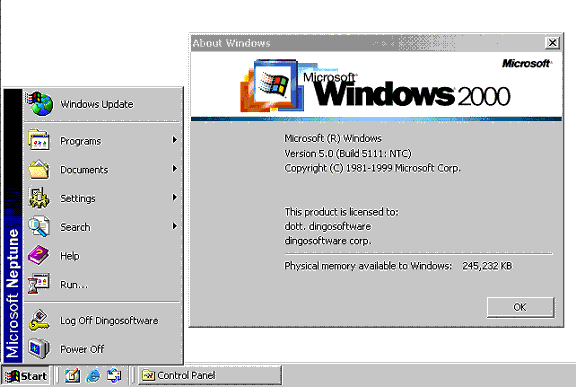This screenshot has width=576, height=387.
Task: Click the purple Help book icon
Action: [38, 255]
